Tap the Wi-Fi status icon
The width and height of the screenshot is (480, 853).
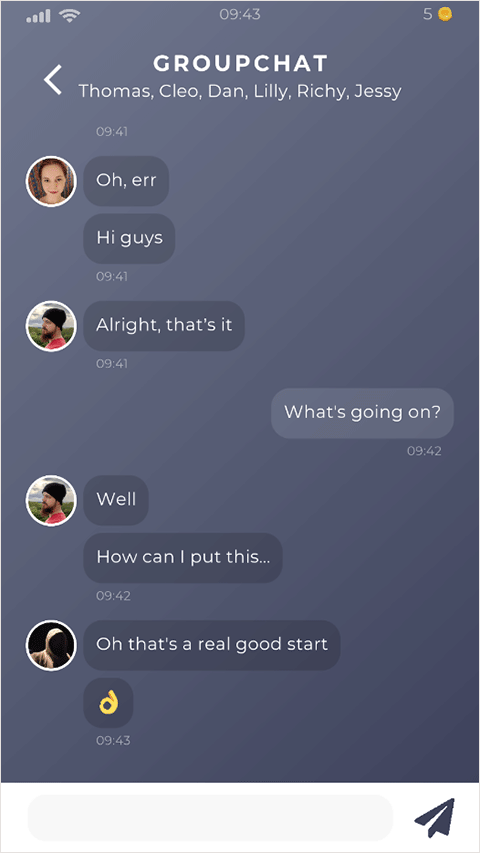coord(70,15)
